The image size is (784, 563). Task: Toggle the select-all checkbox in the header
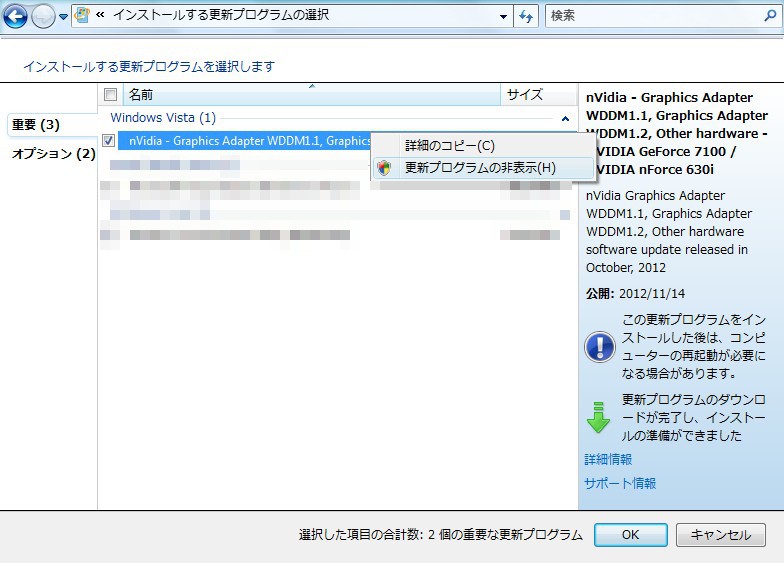click(x=110, y=94)
